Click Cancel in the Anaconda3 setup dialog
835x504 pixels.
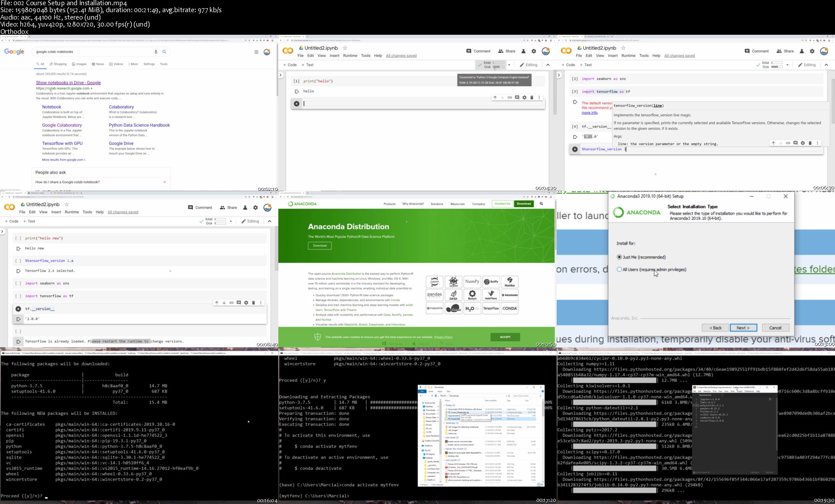pos(775,328)
